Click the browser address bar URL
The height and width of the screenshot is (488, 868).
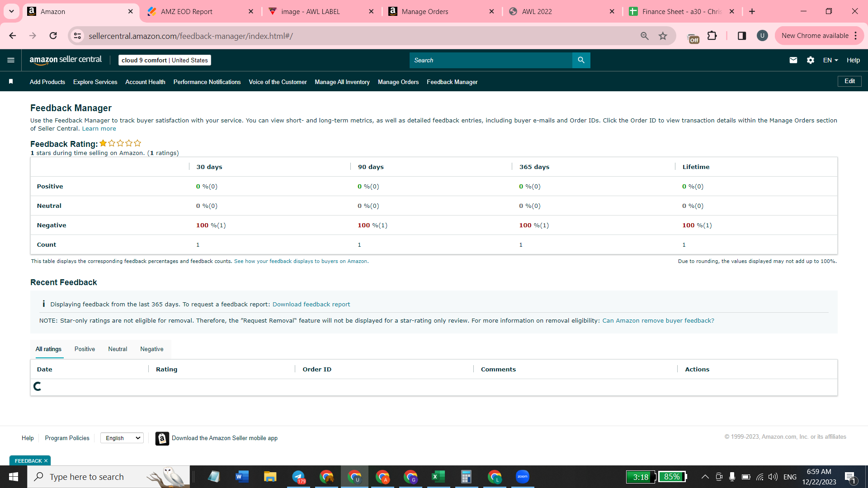[190, 36]
